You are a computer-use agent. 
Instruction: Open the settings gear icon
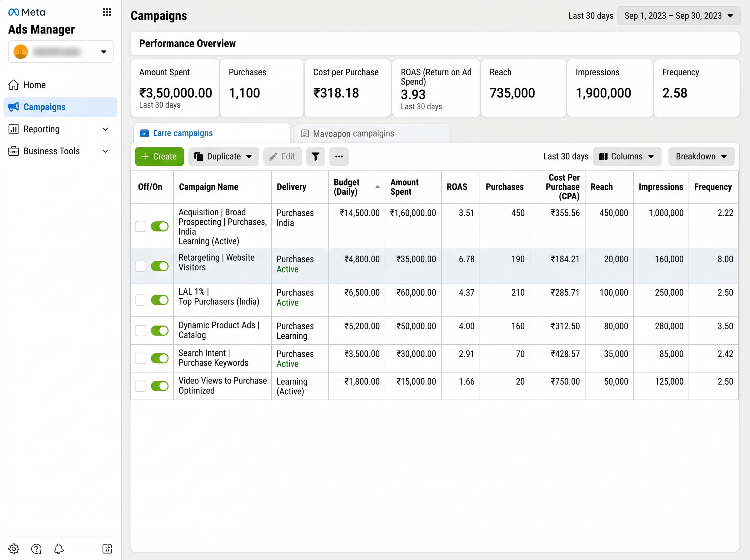(x=14, y=548)
